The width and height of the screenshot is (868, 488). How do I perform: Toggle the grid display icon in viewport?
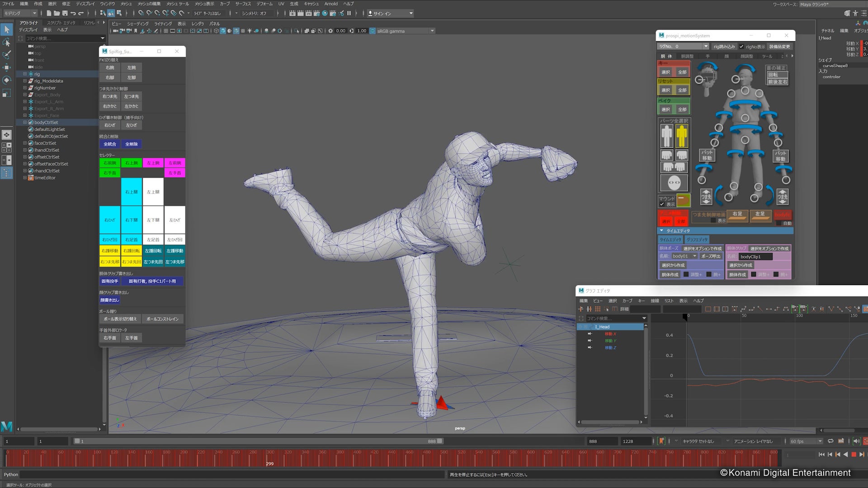coord(166,31)
